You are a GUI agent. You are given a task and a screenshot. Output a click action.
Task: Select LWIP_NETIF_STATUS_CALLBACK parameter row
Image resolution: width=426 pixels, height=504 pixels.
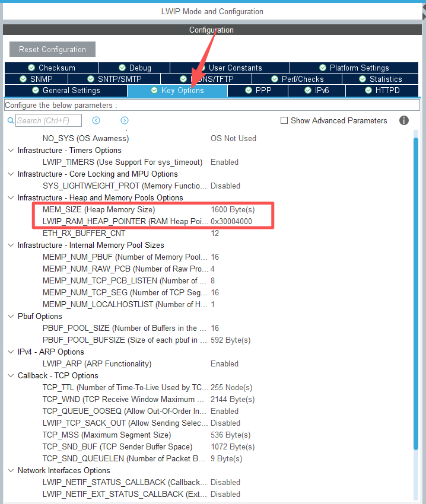[x=142, y=483]
